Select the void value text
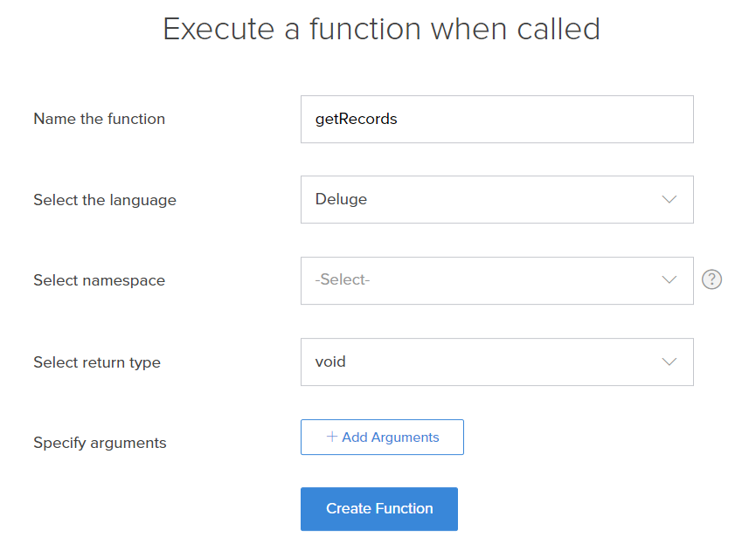 coord(330,362)
